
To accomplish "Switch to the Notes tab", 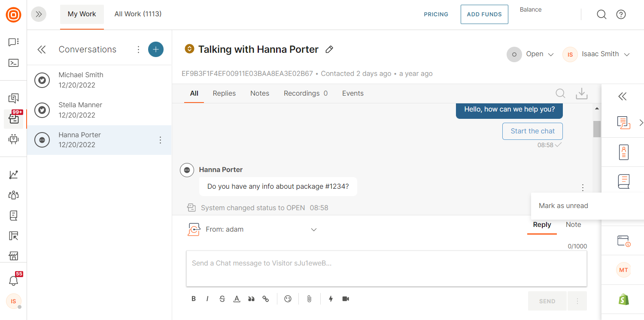I will (x=259, y=94).
